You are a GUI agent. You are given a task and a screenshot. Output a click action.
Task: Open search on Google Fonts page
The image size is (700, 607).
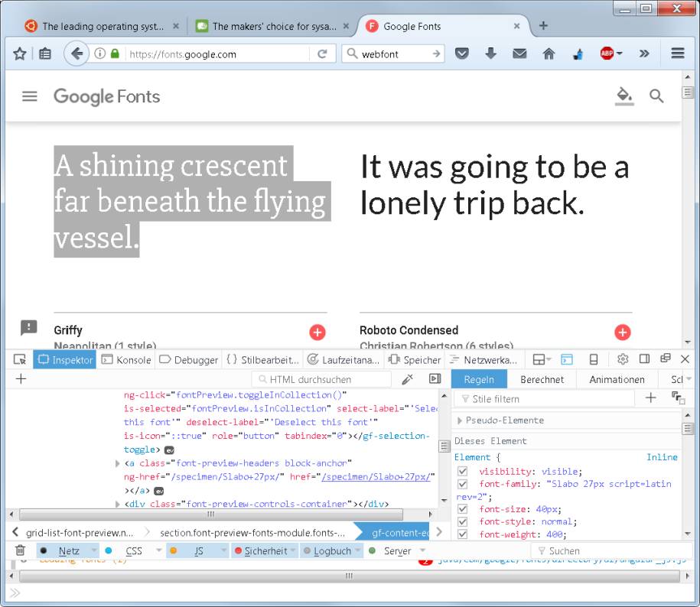tap(656, 96)
